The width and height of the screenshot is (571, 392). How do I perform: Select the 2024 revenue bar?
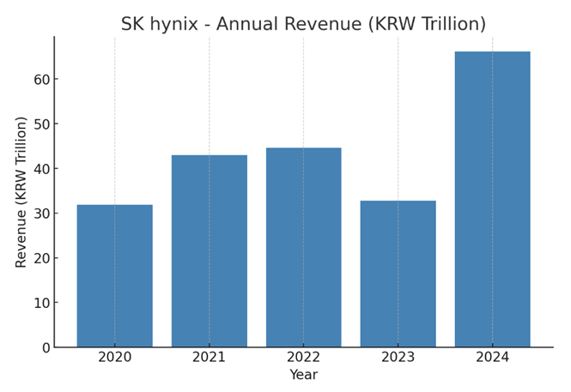[x=493, y=199]
